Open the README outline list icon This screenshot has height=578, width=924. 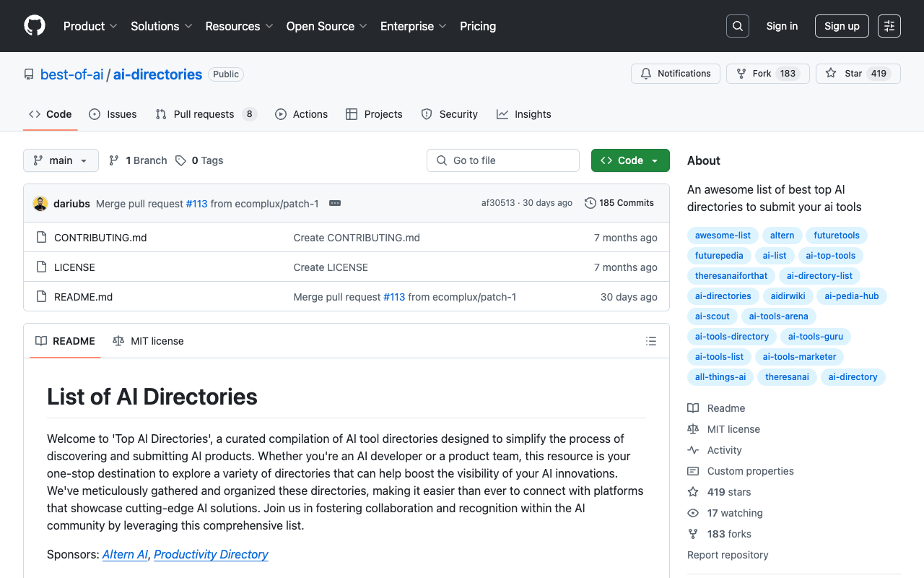(651, 341)
